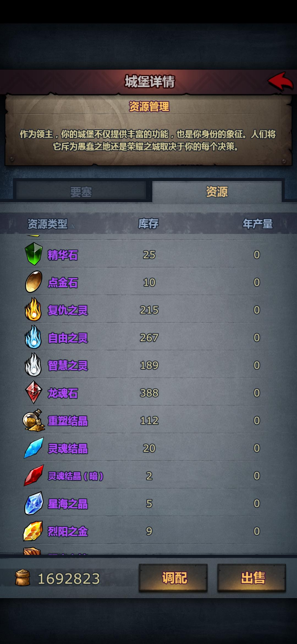Sort by 库存 column header

tap(148, 223)
